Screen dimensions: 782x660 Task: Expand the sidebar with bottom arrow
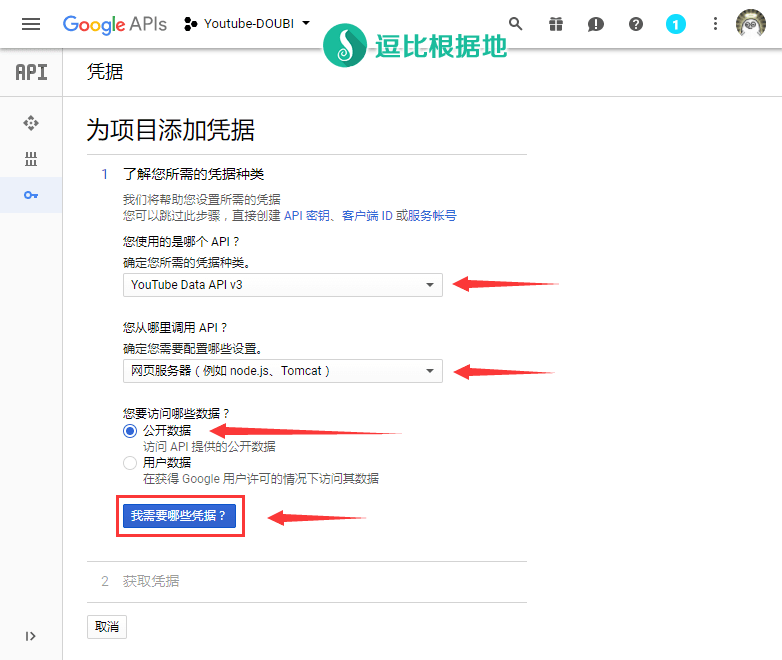tap(31, 636)
